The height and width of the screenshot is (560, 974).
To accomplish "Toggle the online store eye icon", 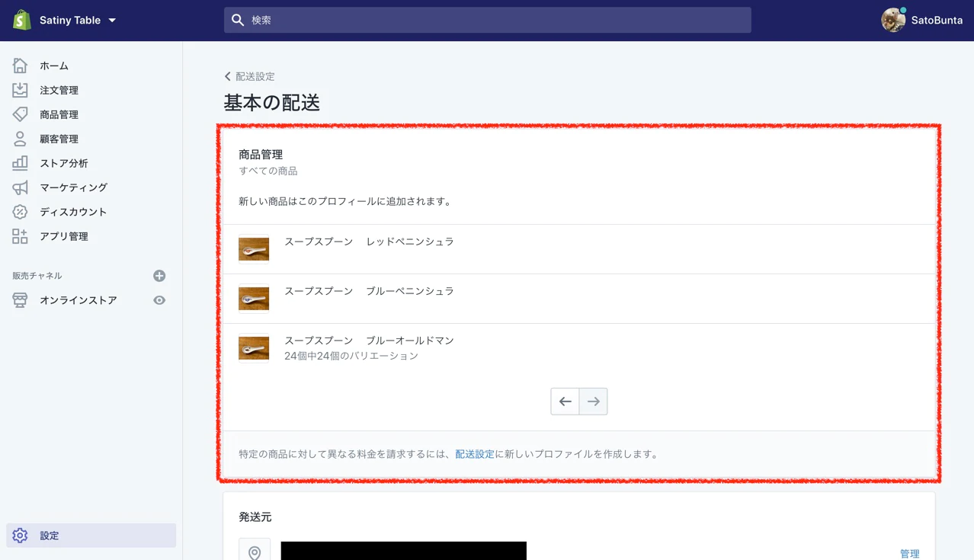I will click(x=159, y=300).
